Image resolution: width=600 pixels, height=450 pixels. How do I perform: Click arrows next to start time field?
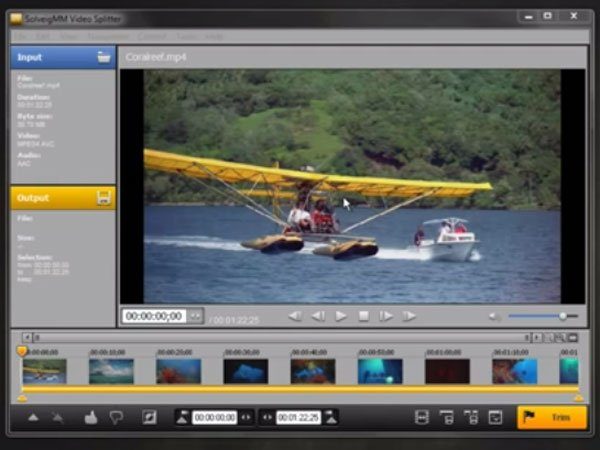click(x=246, y=417)
